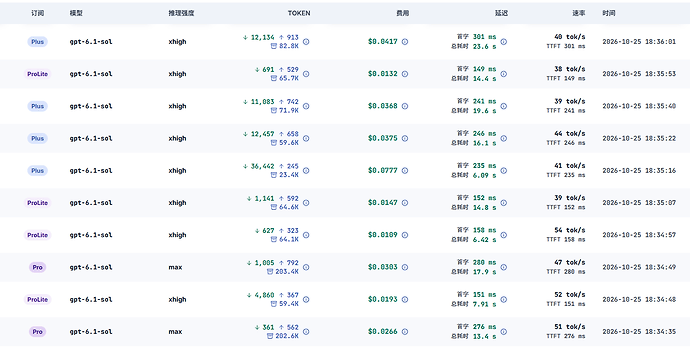This screenshot has height=360, width=690.
Task: Click Pro badge in 18:34:35 row
Action: point(37,332)
